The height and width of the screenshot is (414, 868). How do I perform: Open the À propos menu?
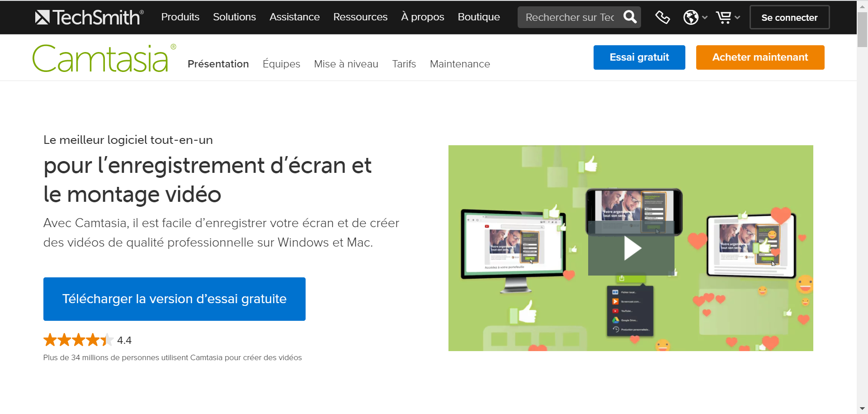(422, 17)
